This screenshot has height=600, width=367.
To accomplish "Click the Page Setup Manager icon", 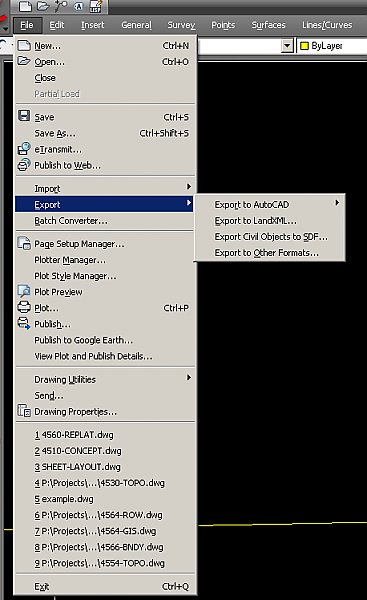I will 24,243.
